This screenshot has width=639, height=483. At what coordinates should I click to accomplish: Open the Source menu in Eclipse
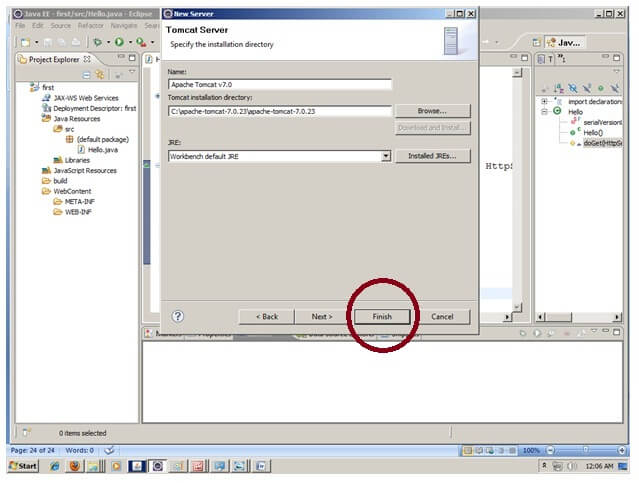coord(60,26)
